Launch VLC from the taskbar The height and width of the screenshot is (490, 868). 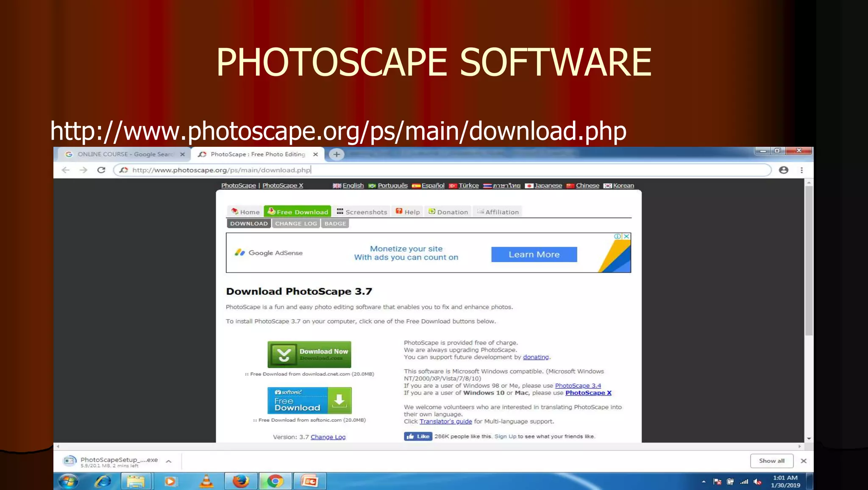coord(206,481)
